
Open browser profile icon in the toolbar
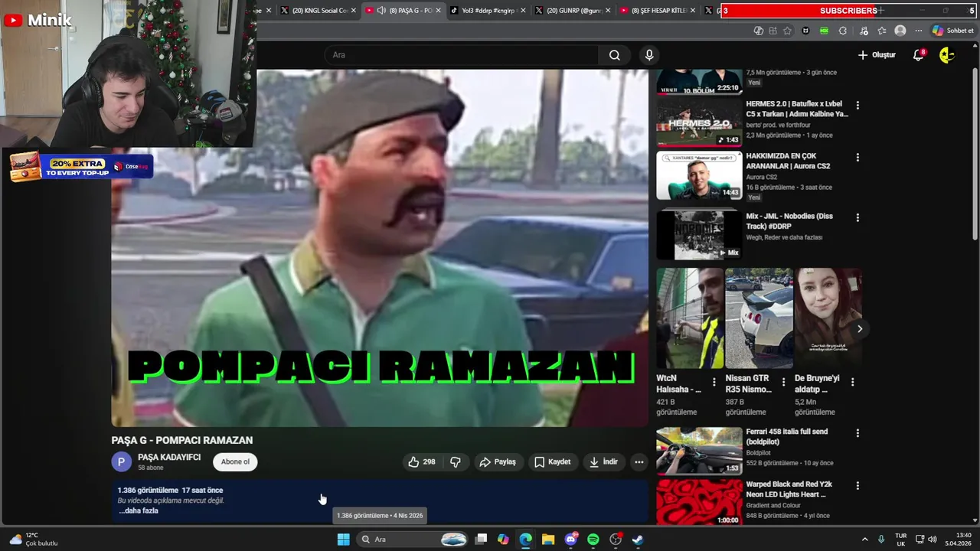[900, 31]
